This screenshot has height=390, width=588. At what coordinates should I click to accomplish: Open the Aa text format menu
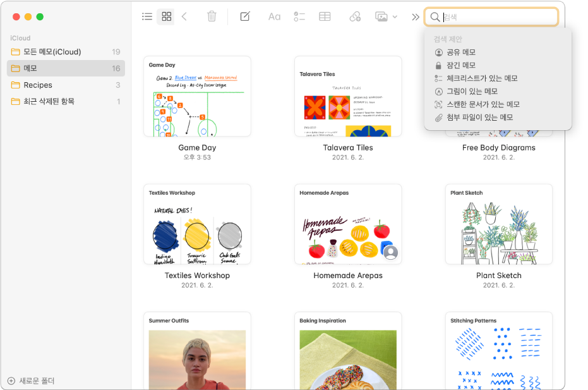(x=274, y=17)
